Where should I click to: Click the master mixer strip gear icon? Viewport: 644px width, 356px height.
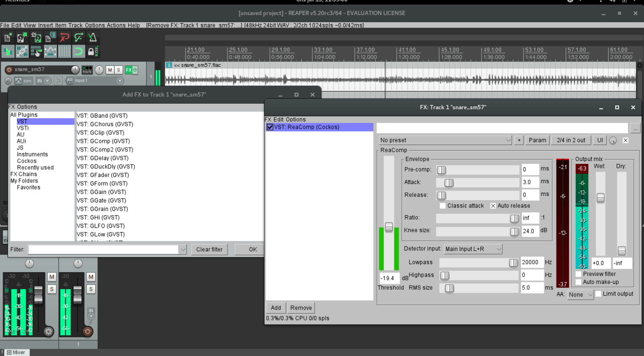pos(49,331)
